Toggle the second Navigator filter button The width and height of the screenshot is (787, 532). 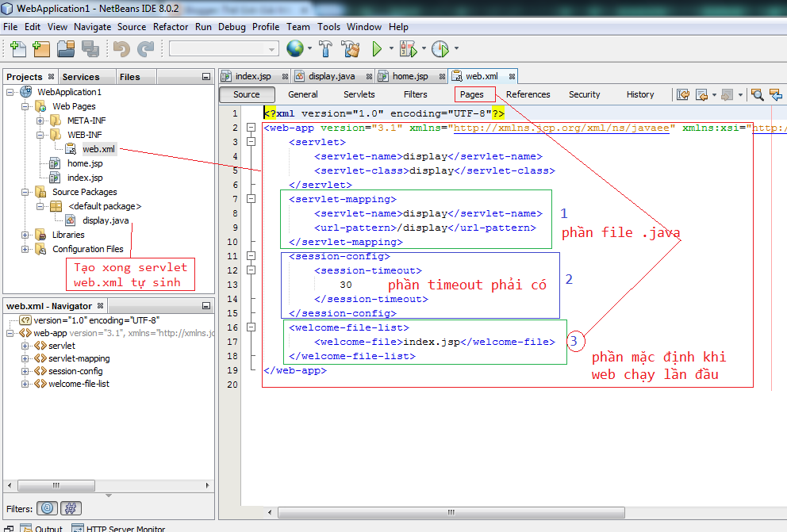[x=70, y=507]
